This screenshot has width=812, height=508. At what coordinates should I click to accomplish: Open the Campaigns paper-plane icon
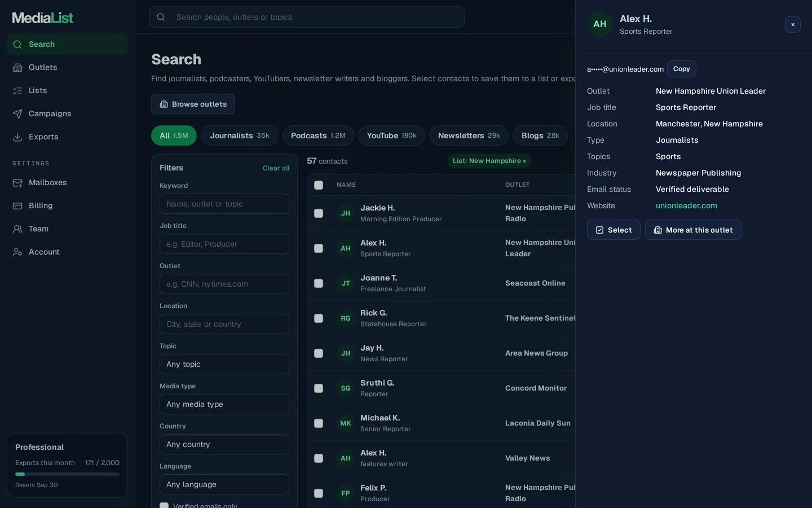coord(17,114)
